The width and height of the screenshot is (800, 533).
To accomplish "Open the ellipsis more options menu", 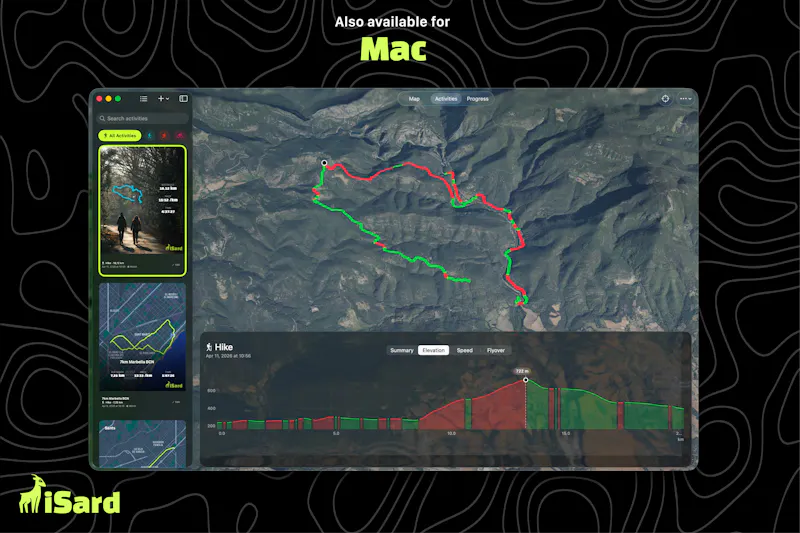I will pyautogui.click(x=685, y=99).
